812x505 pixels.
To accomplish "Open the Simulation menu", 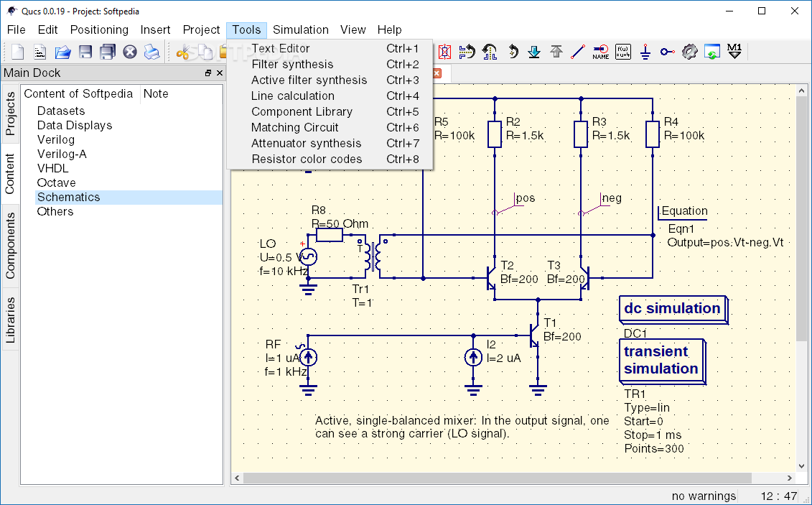I will [x=301, y=29].
